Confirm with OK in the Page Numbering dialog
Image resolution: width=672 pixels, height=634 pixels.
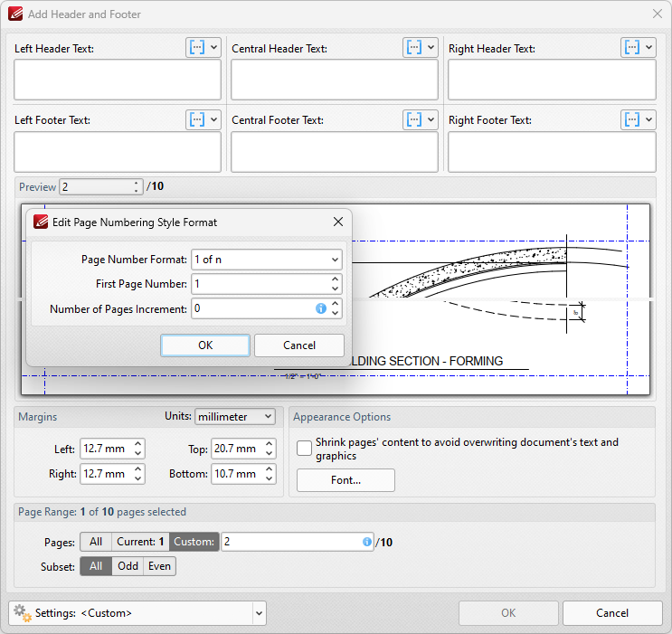click(x=205, y=345)
